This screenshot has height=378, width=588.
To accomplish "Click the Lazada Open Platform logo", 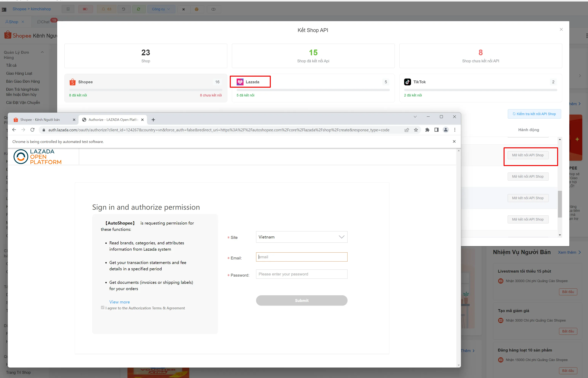I will pyautogui.click(x=38, y=157).
